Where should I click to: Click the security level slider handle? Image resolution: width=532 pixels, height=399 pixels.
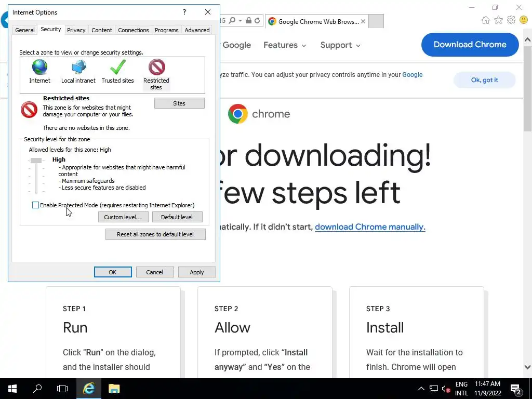coord(36,161)
